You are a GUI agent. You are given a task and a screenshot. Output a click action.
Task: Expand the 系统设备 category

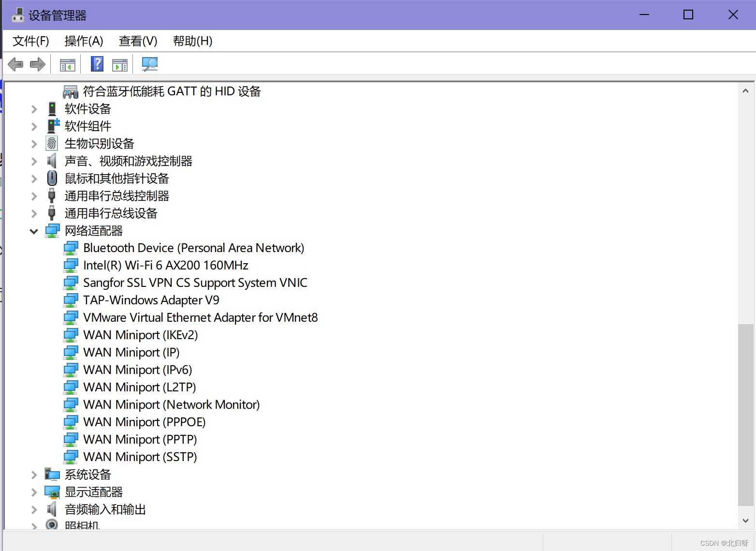[34, 475]
